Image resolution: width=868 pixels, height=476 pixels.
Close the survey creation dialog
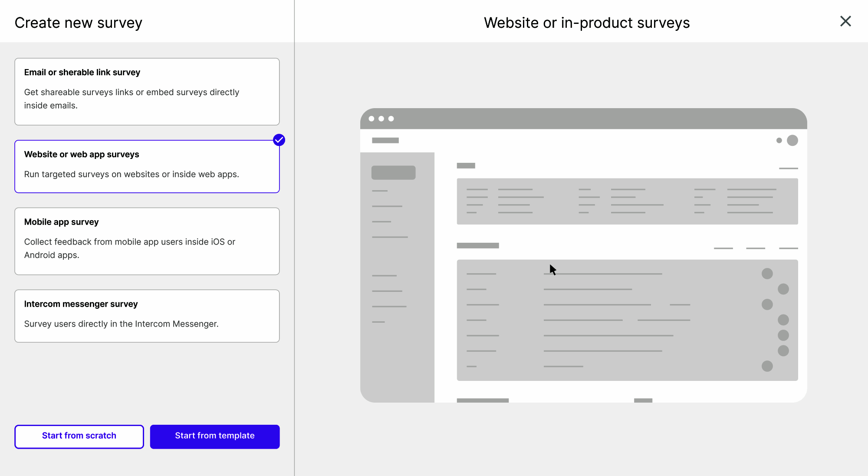pyautogui.click(x=845, y=21)
